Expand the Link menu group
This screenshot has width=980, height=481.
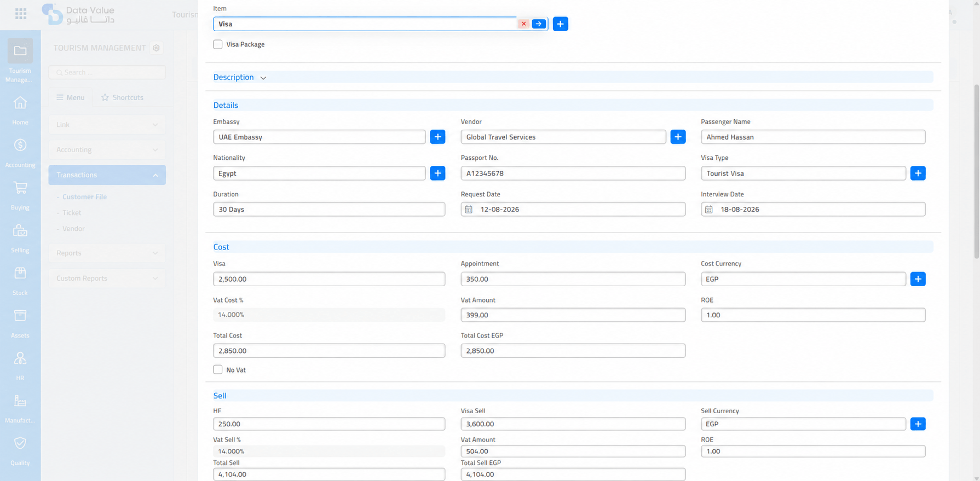pyautogui.click(x=107, y=125)
